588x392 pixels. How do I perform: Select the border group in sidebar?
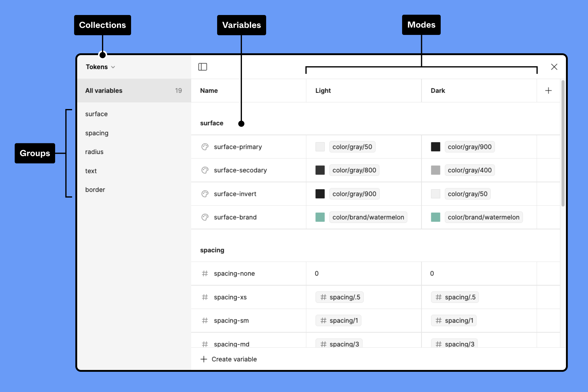(x=95, y=189)
